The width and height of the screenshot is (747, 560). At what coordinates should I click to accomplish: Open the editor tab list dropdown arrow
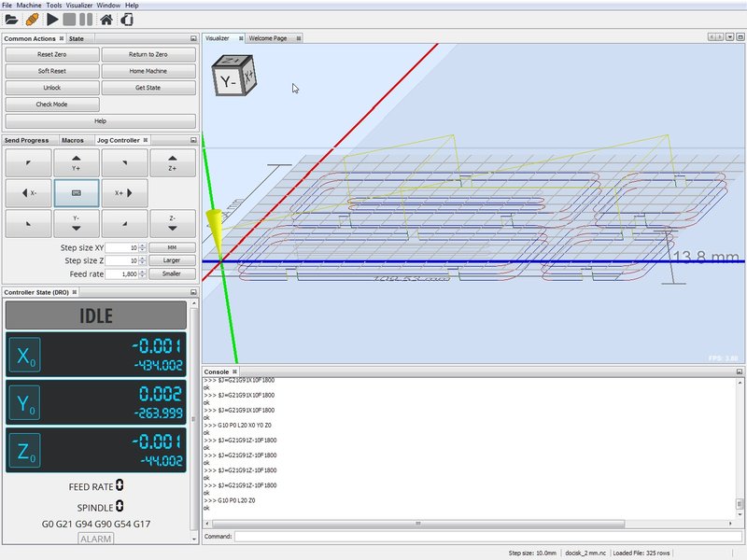(730, 37)
